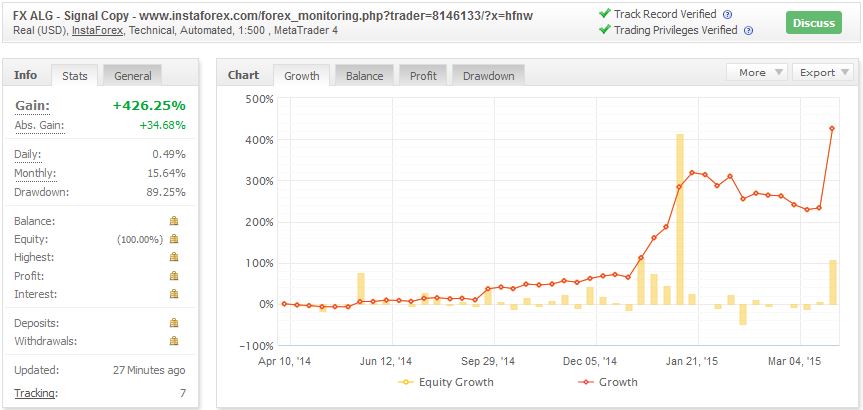Image resolution: width=863 pixels, height=410 pixels.
Task: Click the Gain label link
Action: pos(32,106)
